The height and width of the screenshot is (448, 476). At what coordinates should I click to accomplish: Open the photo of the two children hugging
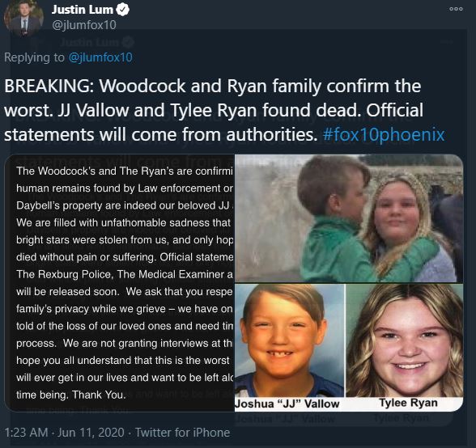point(349,218)
